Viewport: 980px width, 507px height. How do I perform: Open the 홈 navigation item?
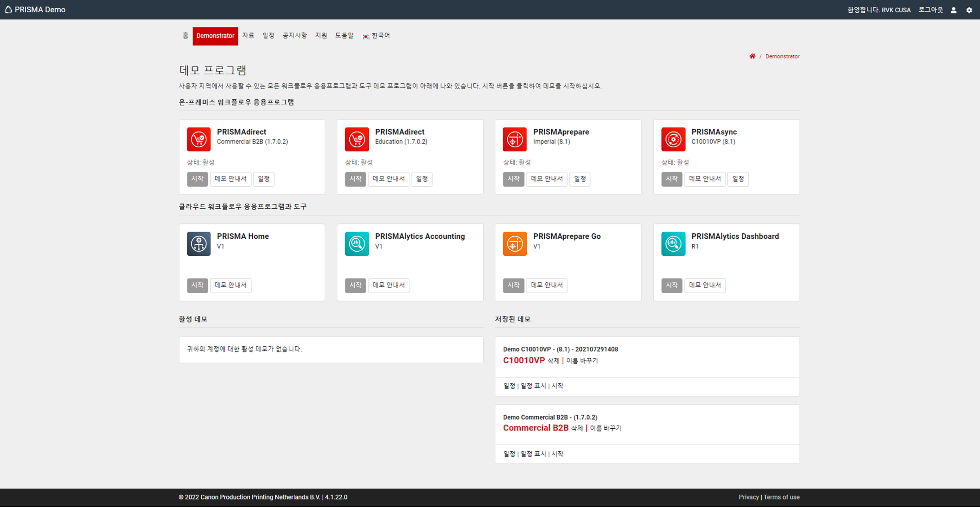[x=185, y=36]
